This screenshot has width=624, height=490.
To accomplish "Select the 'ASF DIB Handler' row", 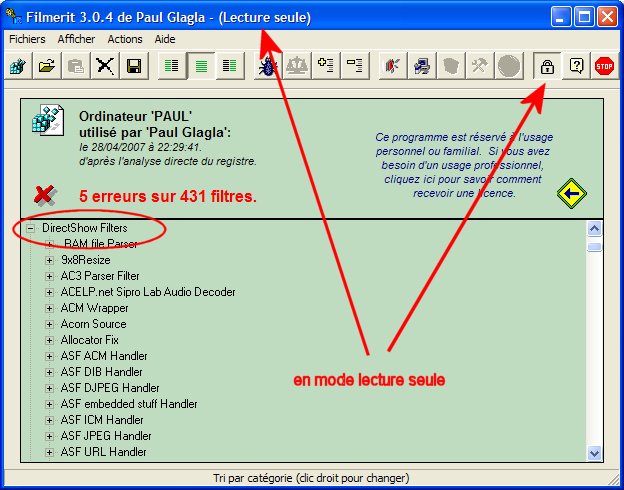I will coord(101,372).
